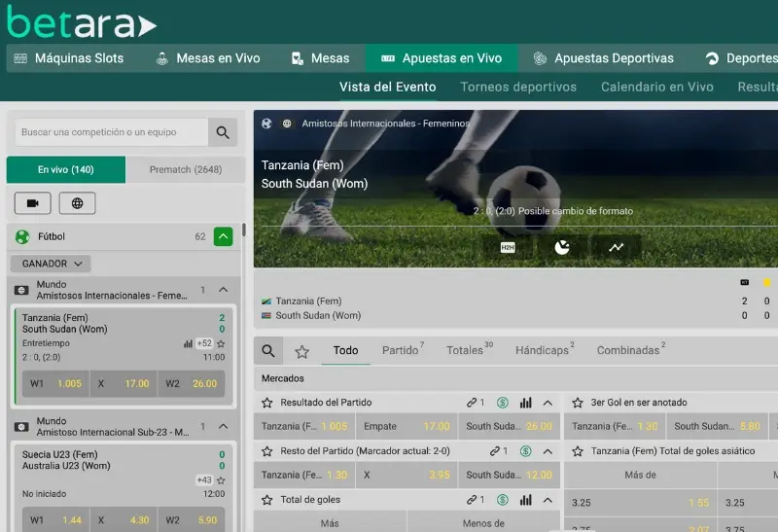The width and height of the screenshot is (778, 532).
Task: Switch to Torneos deportivos tab
Action: point(518,87)
